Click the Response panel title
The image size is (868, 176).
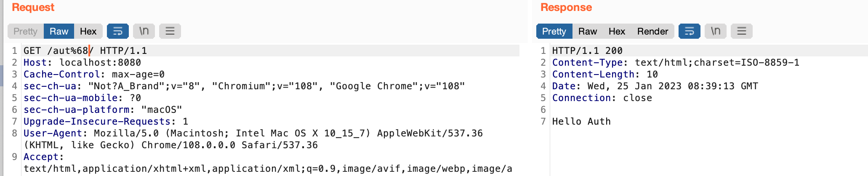566,7
